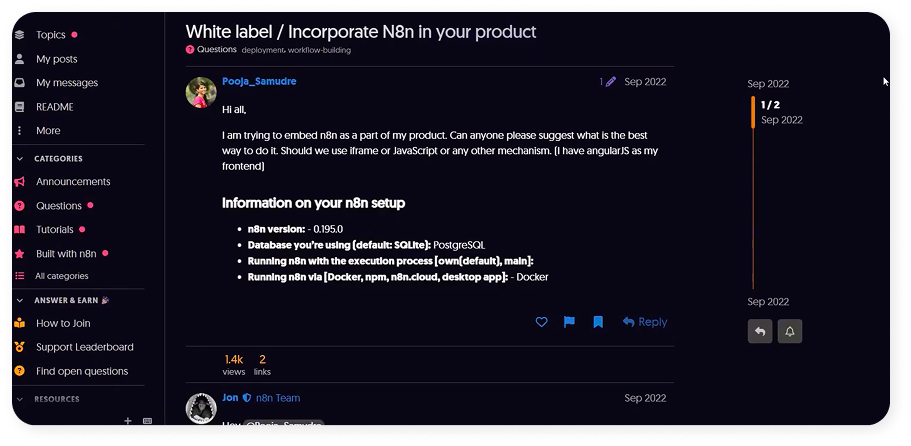This screenshot has height=446, width=911.
Task: Click the Support Leaderboard medal icon
Action: click(20, 347)
